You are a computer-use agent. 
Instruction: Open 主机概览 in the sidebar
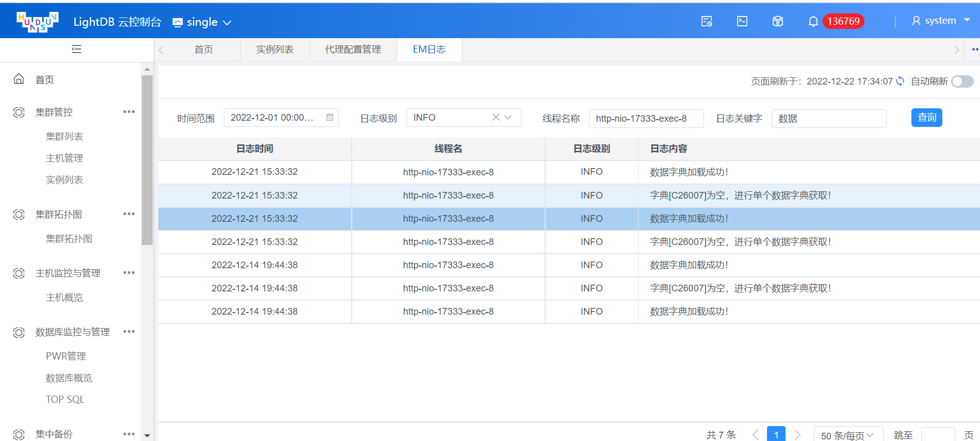click(64, 297)
